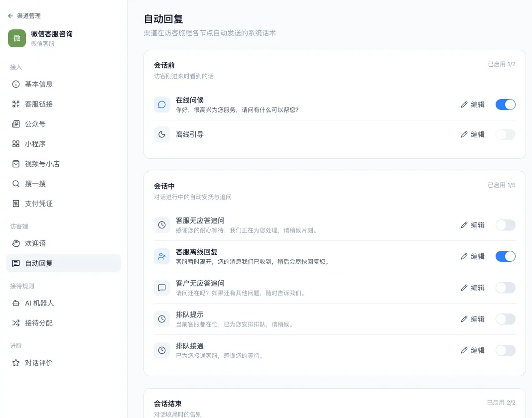Open the 对话评价 sidebar page
The image size is (532, 418).
click(63, 363)
